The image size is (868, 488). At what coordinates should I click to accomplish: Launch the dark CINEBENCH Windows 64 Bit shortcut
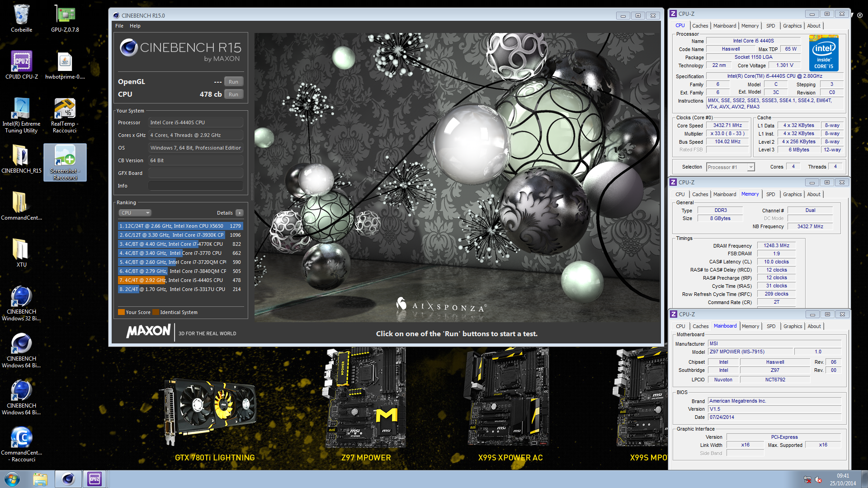21,350
